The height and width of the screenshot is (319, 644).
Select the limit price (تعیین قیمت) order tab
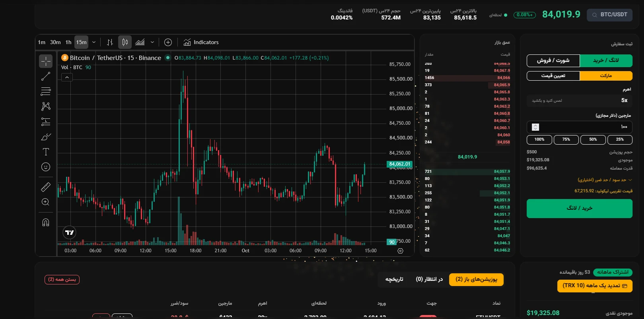pos(553,76)
